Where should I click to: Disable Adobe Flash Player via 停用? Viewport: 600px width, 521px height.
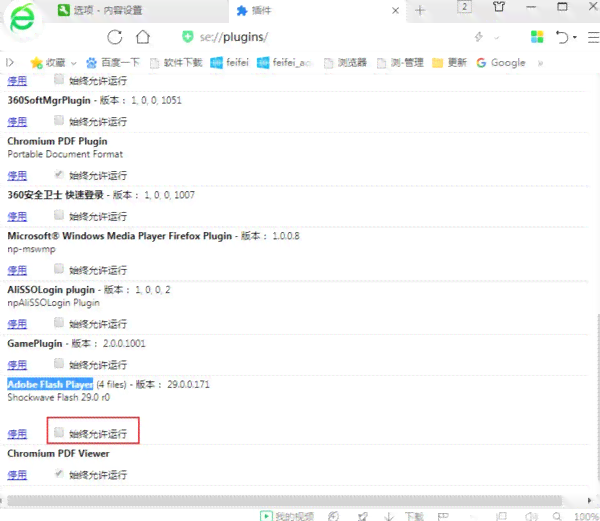[x=17, y=435]
